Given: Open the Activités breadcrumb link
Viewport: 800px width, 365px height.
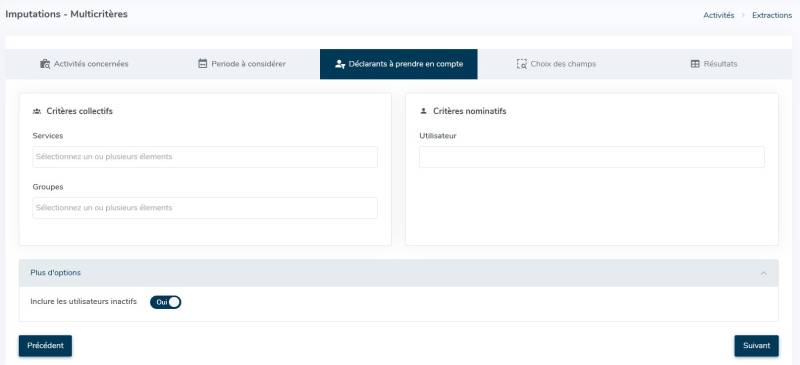Looking at the screenshot, I should (718, 15).
